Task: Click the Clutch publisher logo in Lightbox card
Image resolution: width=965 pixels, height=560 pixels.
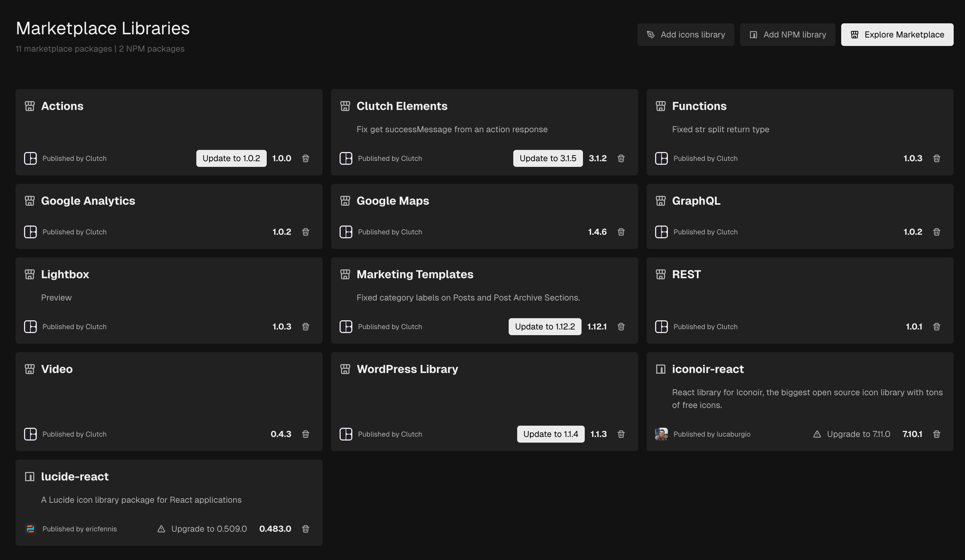Action: (x=30, y=327)
